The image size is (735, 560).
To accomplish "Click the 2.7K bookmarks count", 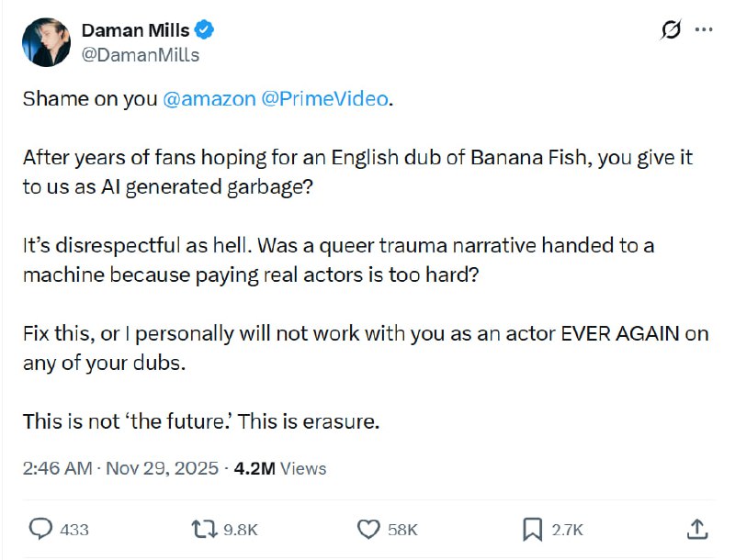I will (568, 530).
